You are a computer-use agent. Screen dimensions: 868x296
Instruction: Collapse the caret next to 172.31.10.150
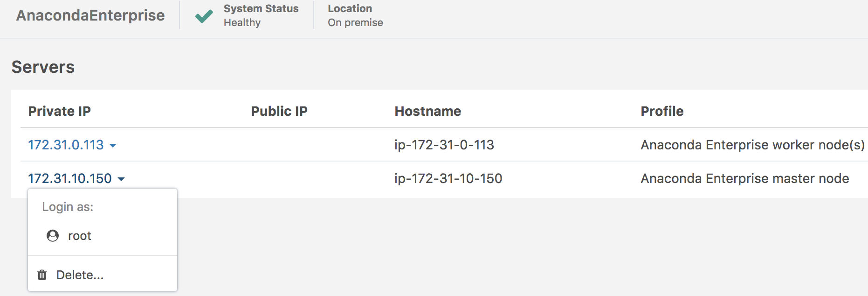[121, 179]
